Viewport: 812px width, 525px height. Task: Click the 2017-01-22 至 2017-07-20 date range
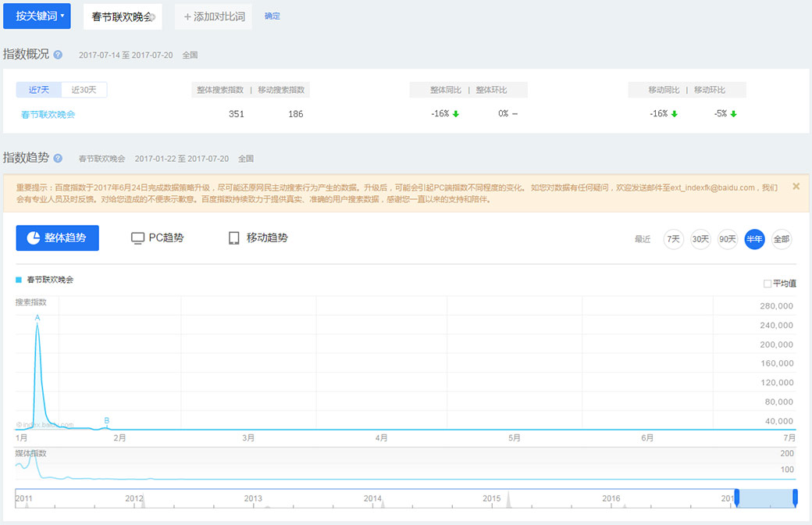click(182, 159)
